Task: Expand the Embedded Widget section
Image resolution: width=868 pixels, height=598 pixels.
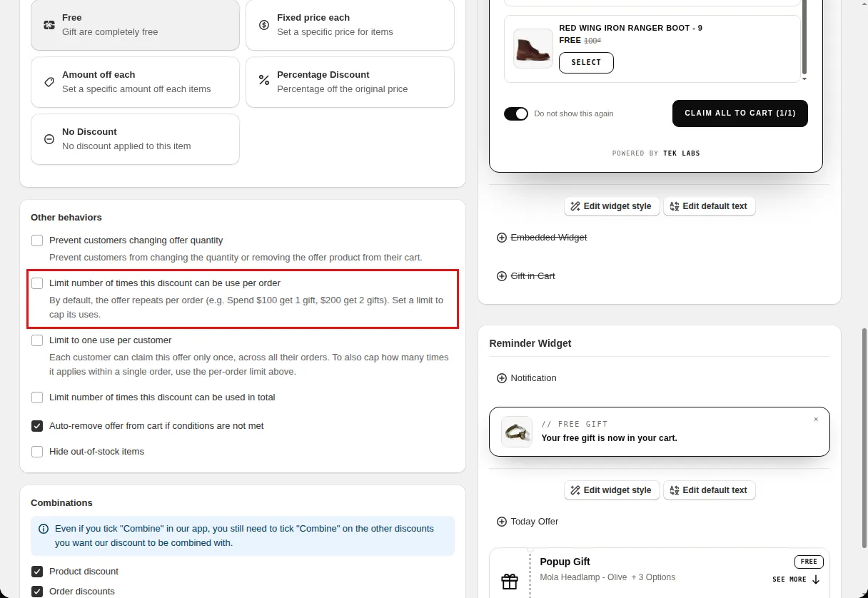Action: click(542, 238)
